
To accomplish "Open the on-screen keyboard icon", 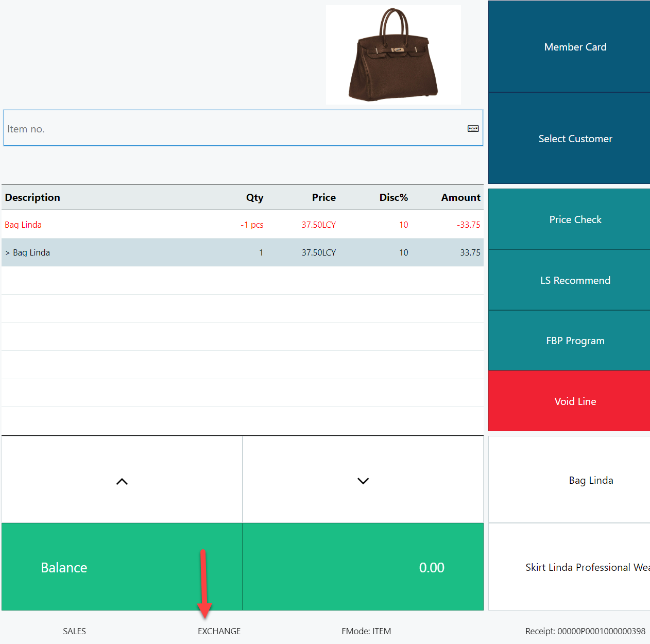I will [473, 129].
